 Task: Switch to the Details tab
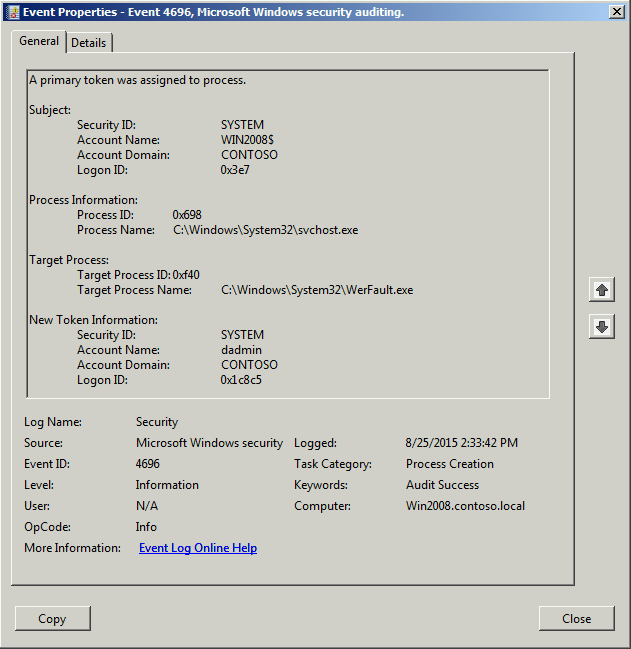point(89,43)
